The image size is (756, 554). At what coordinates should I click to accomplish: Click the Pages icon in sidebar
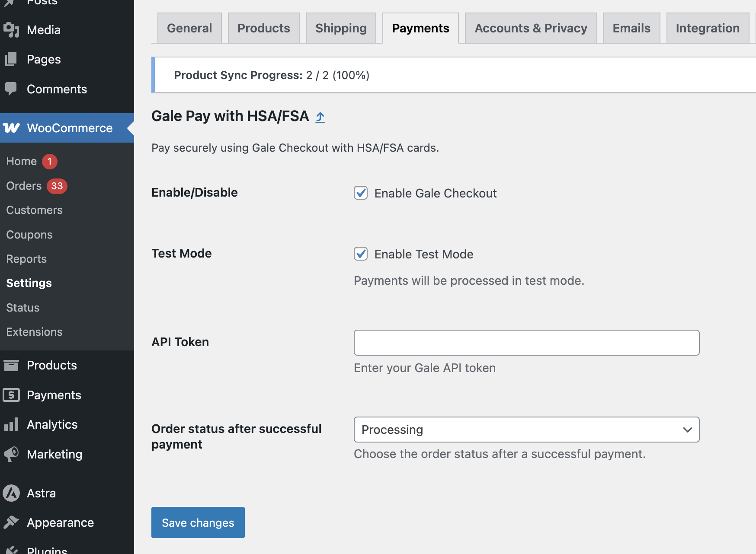coord(11,59)
